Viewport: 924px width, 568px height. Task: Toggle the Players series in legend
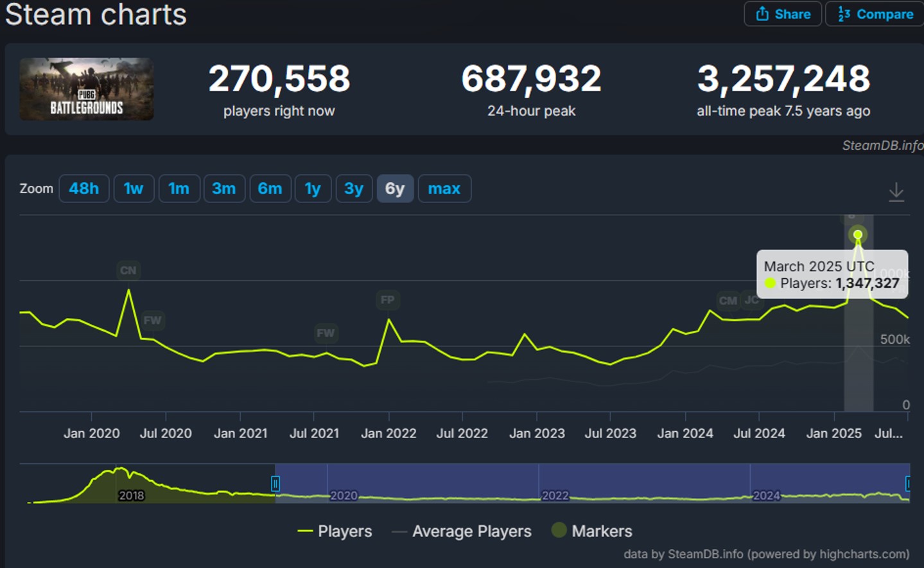(x=335, y=531)
